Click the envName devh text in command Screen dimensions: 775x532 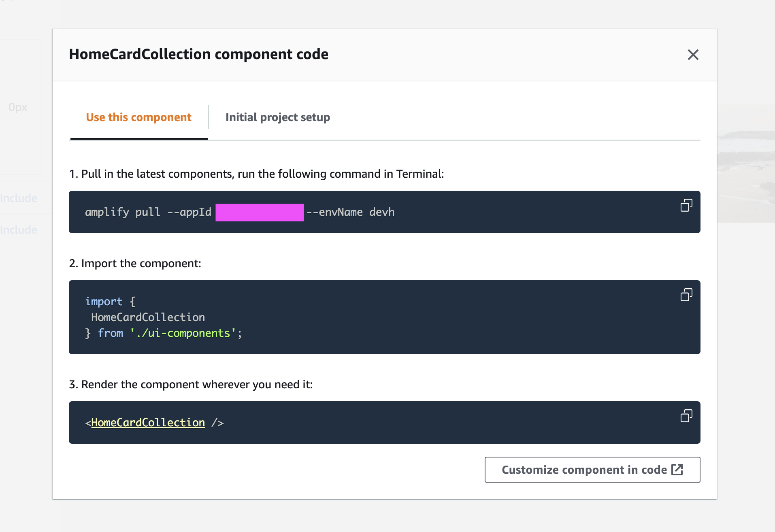coord(351,212)
